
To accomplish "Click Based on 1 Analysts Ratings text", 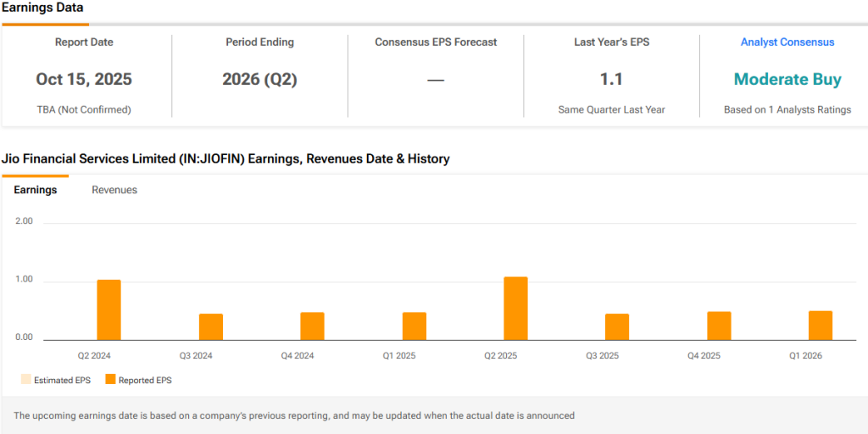I will (x=787, y=109).
